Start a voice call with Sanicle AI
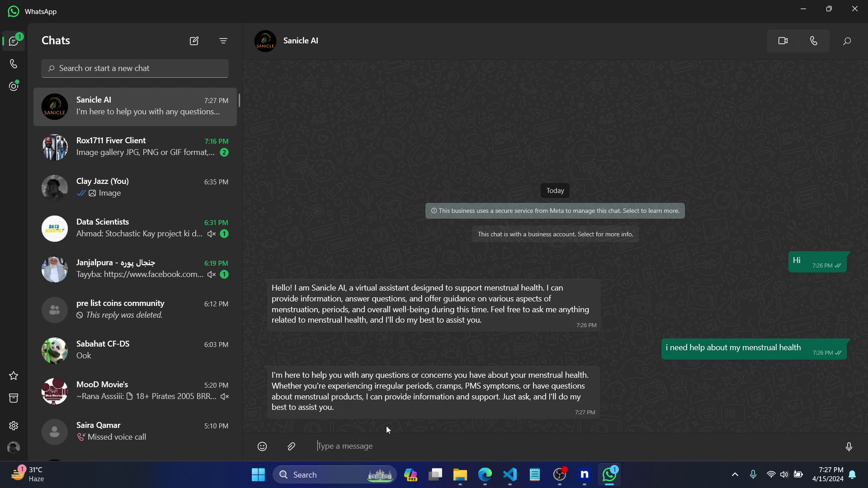868x488 pixels. [x=814, y=41]
